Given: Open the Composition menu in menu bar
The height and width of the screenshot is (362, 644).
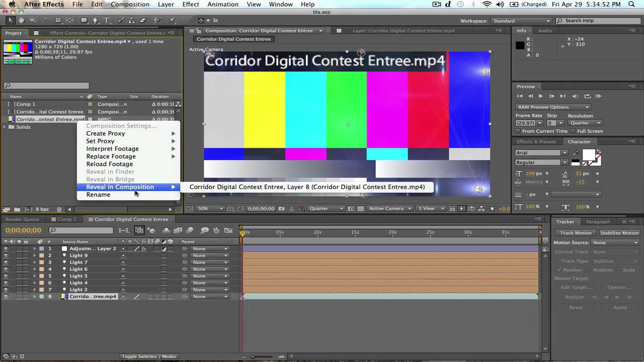Looking at the screenshot, I should pos(130,4).
